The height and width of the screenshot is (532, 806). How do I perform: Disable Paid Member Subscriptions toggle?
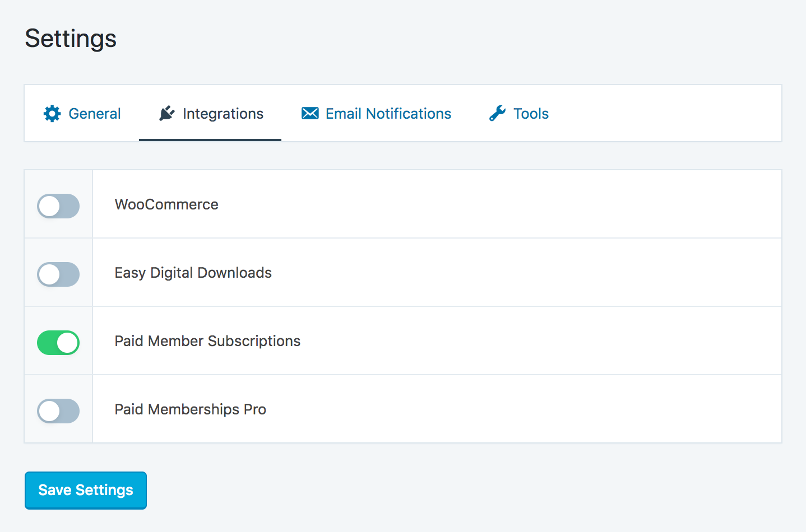tap(58, 343)
